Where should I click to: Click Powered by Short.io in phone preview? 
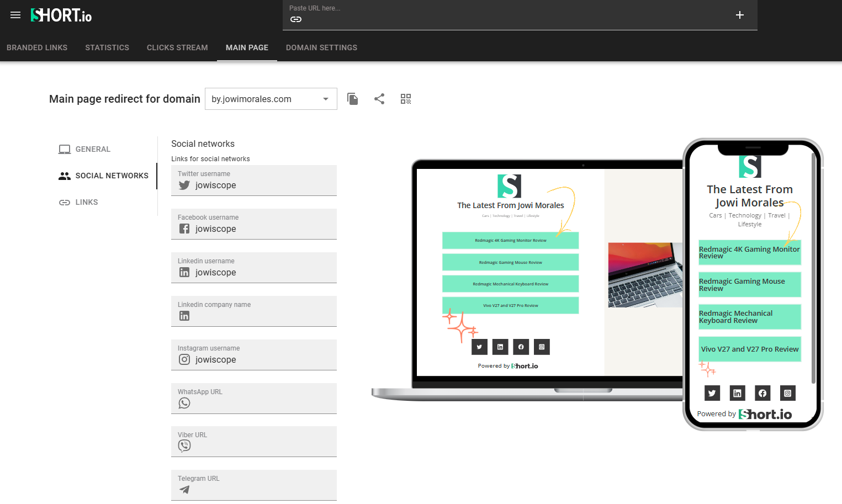[x=744, y=414]
